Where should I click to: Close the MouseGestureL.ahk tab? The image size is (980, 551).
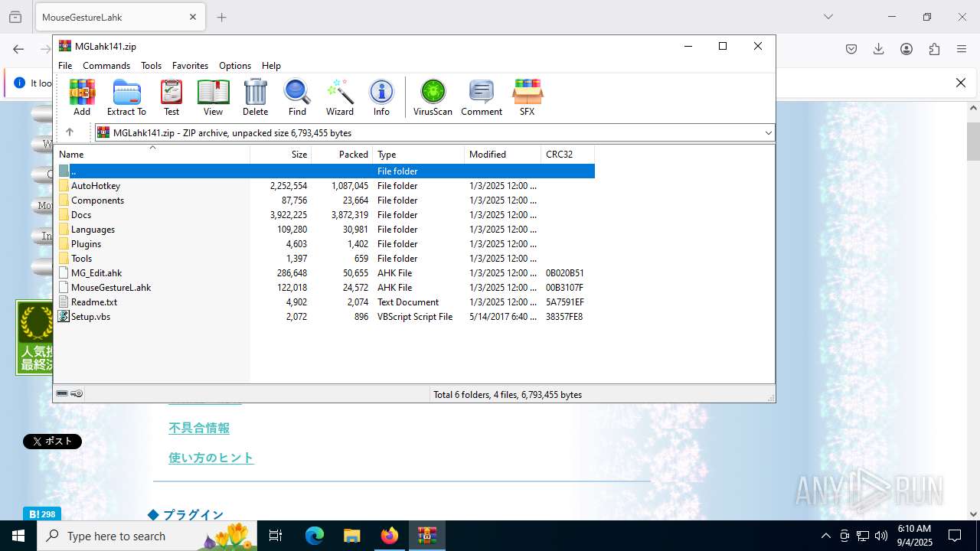coord(193,17)
